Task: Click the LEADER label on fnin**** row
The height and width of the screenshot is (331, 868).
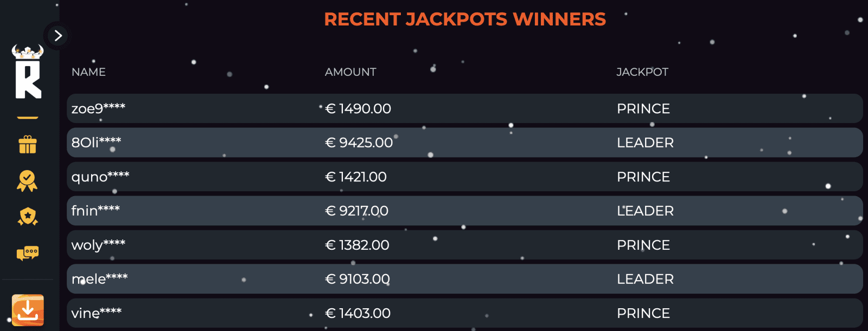Action: tap(646, 211)
